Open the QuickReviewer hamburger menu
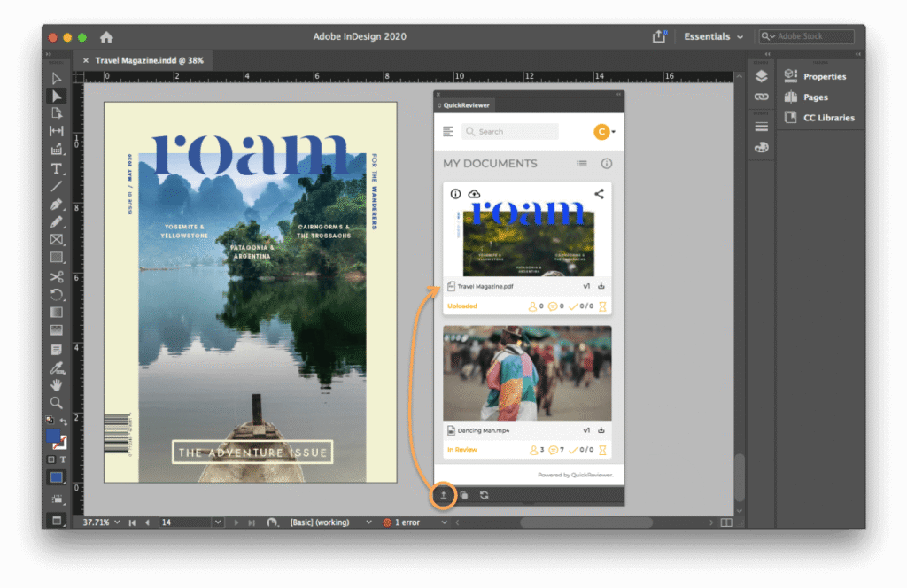Screen dimensions: 907x588 (448, 132)
